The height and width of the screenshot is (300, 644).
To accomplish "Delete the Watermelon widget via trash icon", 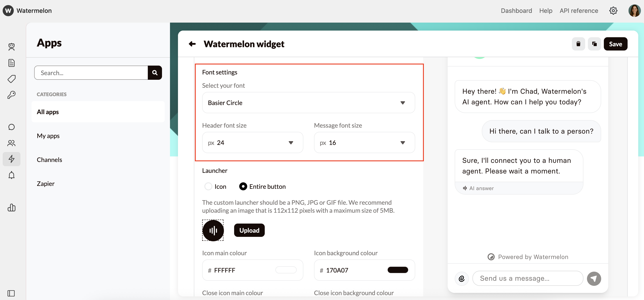I will tap(578, 44).
